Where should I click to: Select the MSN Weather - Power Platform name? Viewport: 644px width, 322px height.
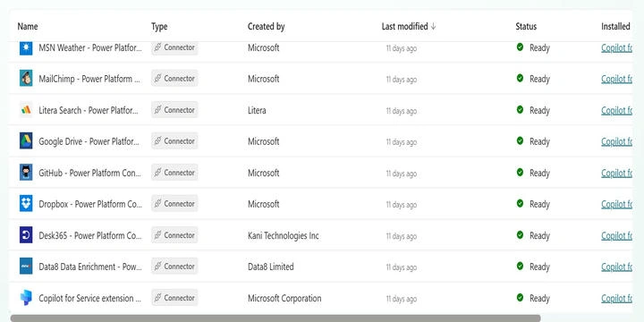[x=90, y=48]
